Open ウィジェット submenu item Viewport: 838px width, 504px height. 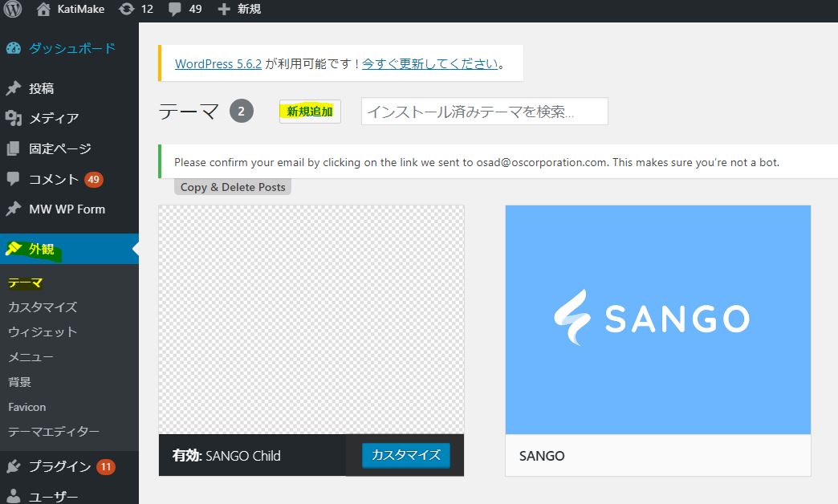click(x=43, y=332)
